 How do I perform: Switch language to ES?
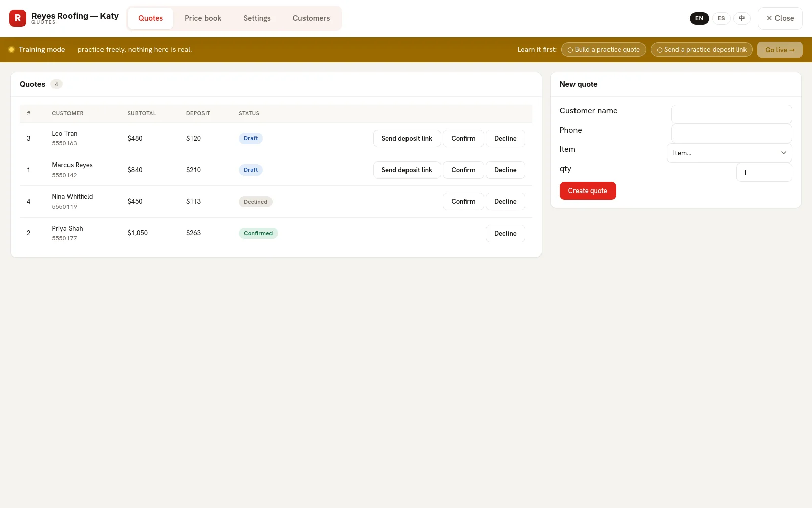[721, 18]
